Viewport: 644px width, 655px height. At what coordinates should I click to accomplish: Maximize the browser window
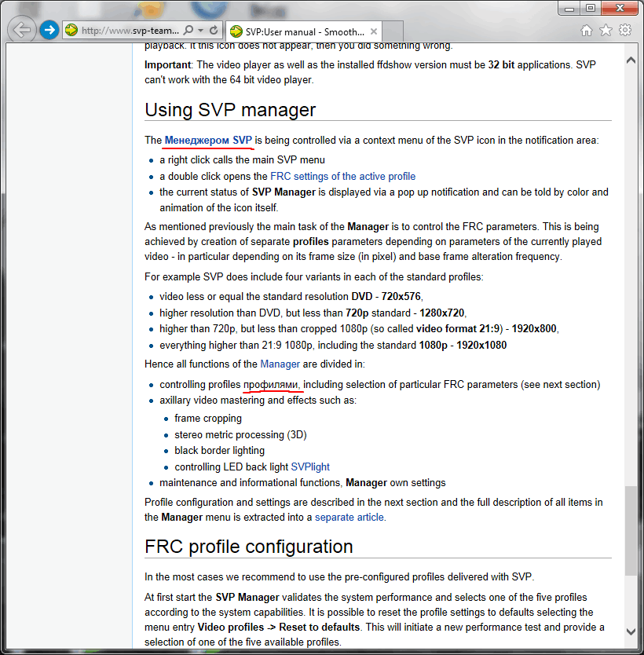(590, 9)
